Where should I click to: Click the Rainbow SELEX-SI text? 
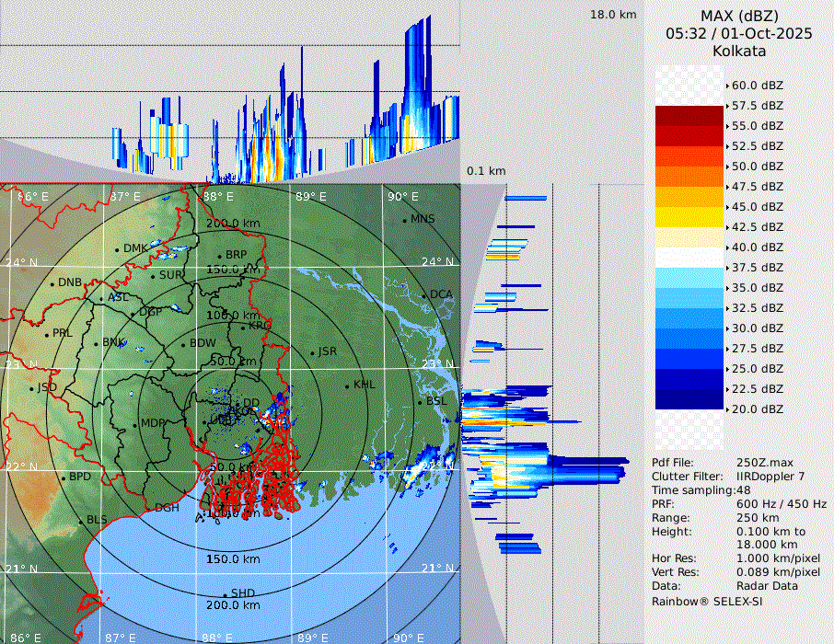[707, 601]
